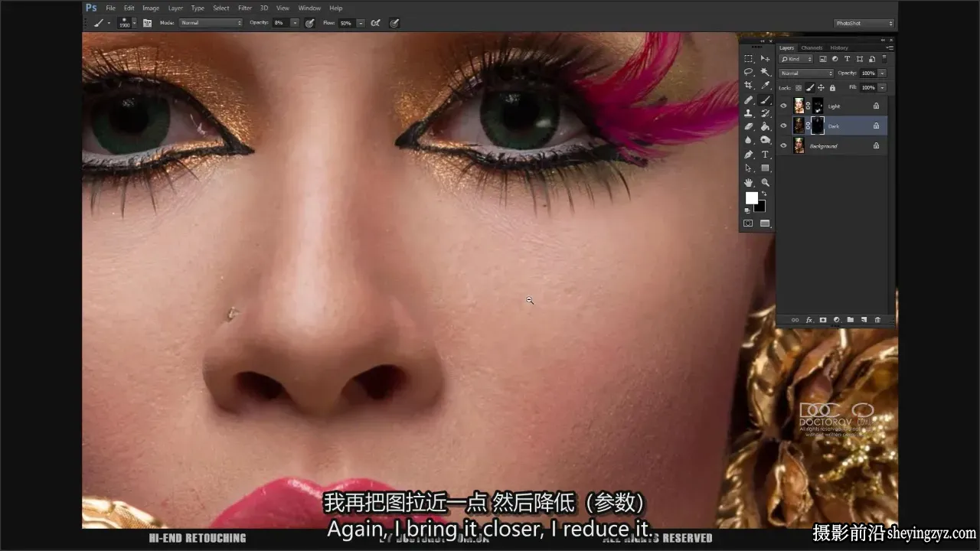Select the Move tool
The image size is (980, 551).
(x=765, y=59)
